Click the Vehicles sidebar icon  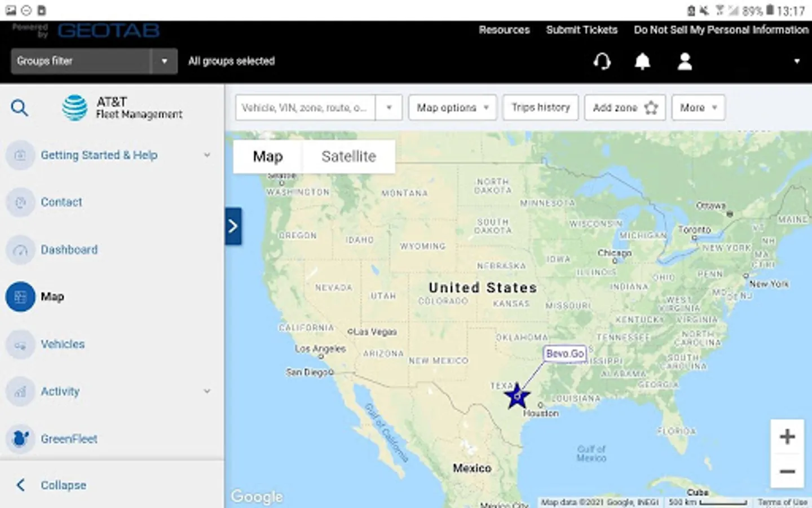coord(20,344)
